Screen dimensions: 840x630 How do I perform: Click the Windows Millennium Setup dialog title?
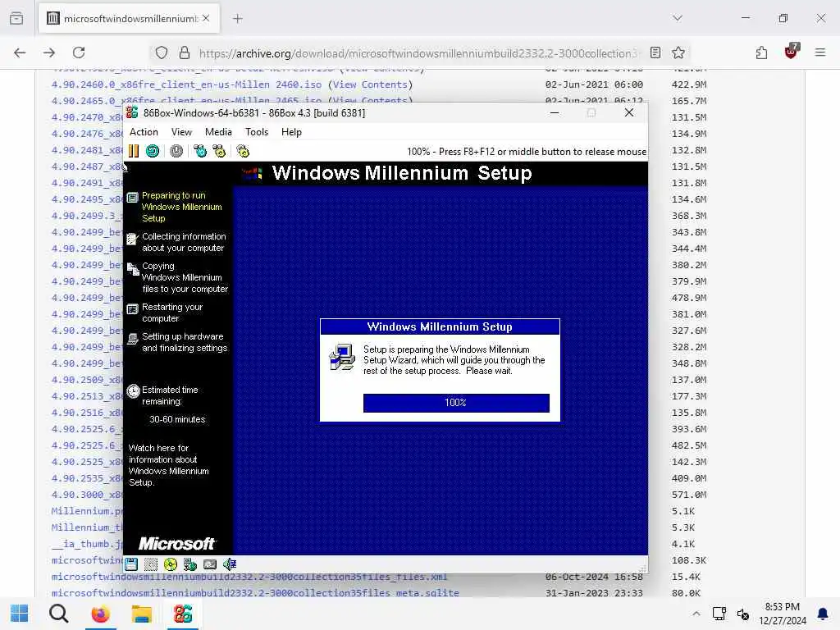(440, 326)
